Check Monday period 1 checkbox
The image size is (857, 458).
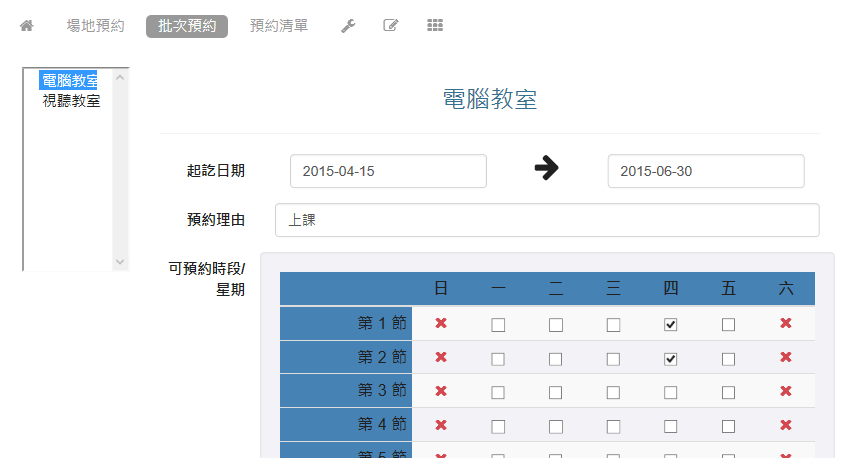tap(498, 324)
